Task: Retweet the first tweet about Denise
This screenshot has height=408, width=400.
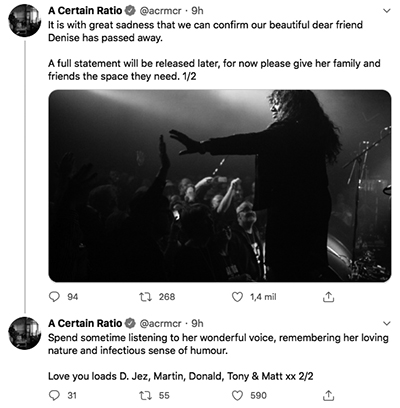Action: (x=146, y=297)
